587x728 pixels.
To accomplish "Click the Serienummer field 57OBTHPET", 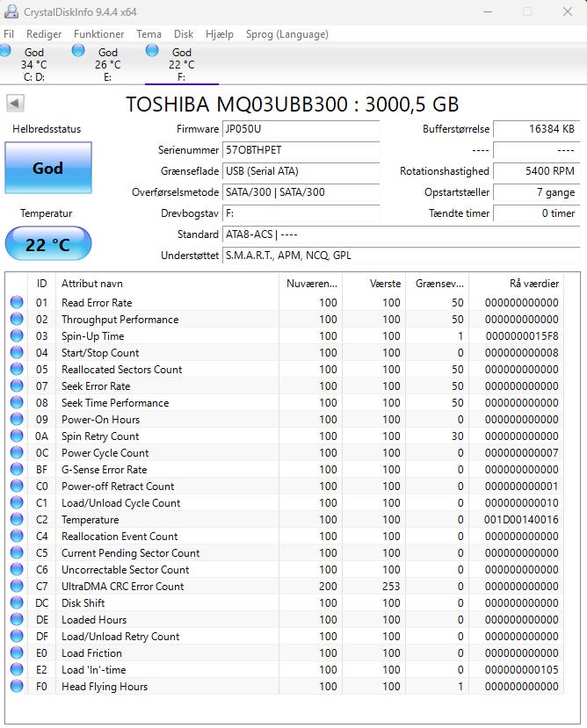I will click(301, 150).
